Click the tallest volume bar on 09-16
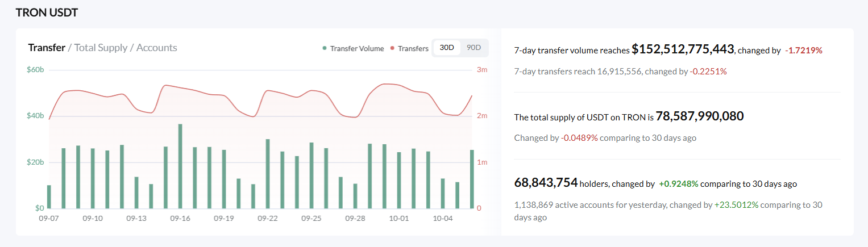This screenshot has width=868, height=247. pos(180,166)
